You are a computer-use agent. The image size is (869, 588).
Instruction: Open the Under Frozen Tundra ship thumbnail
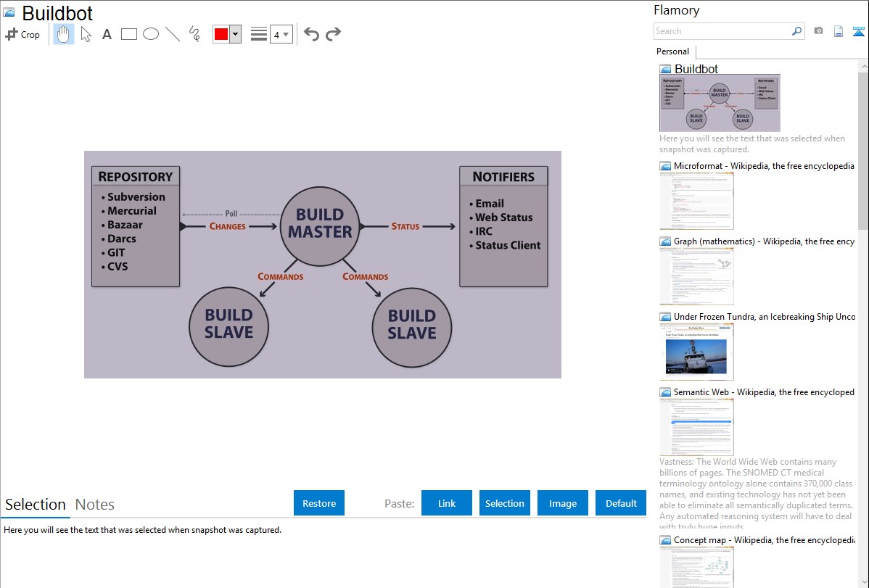[696, 352]
